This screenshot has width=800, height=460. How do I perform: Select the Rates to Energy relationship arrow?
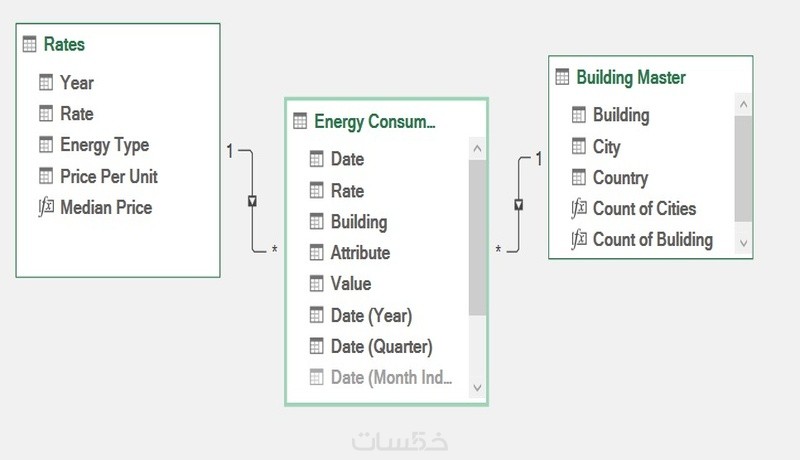[253, 201]
